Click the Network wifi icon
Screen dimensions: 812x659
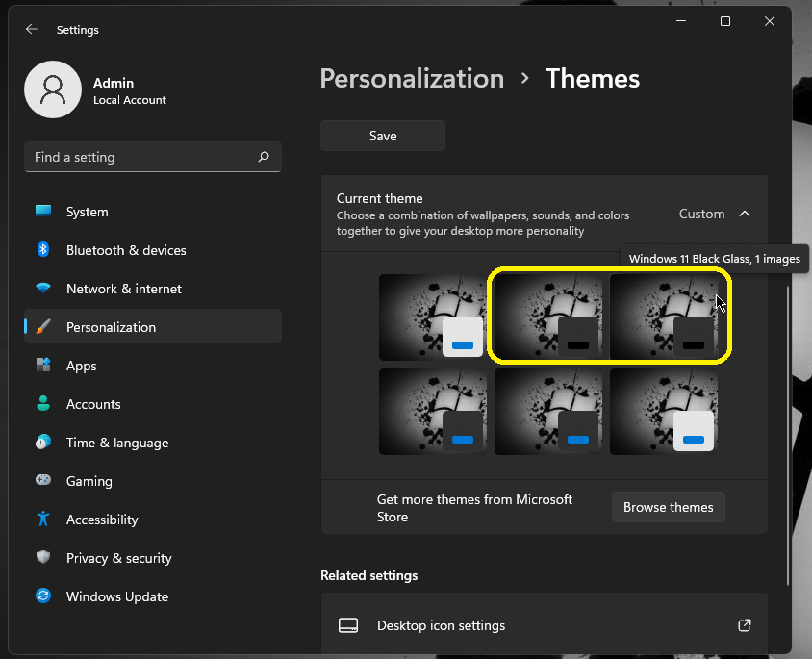(x=43, y=288)
